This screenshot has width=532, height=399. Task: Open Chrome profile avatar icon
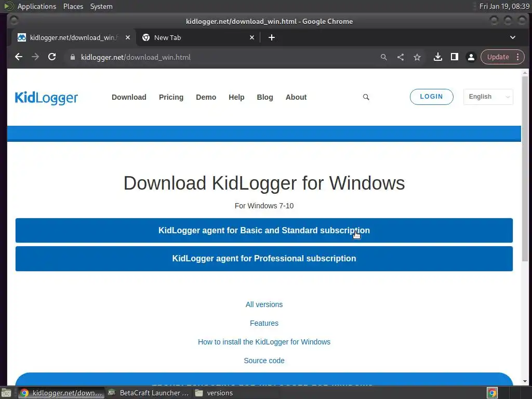tap(471, 57)
